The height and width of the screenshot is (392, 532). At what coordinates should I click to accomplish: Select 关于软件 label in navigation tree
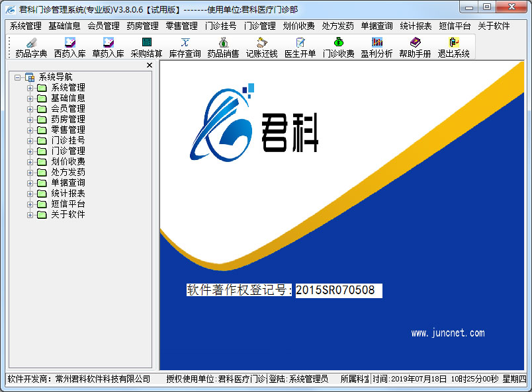coord(68,215)
